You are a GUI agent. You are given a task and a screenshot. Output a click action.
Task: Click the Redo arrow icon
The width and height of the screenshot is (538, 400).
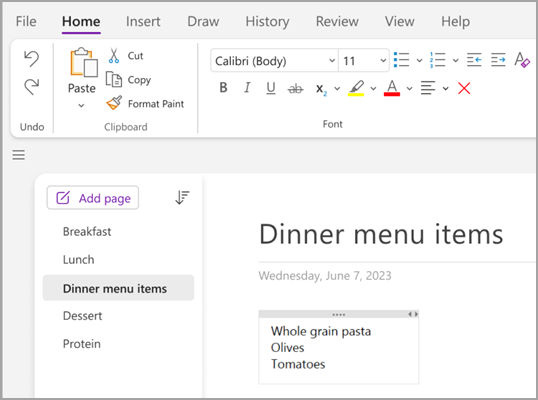tap(32, 86)
